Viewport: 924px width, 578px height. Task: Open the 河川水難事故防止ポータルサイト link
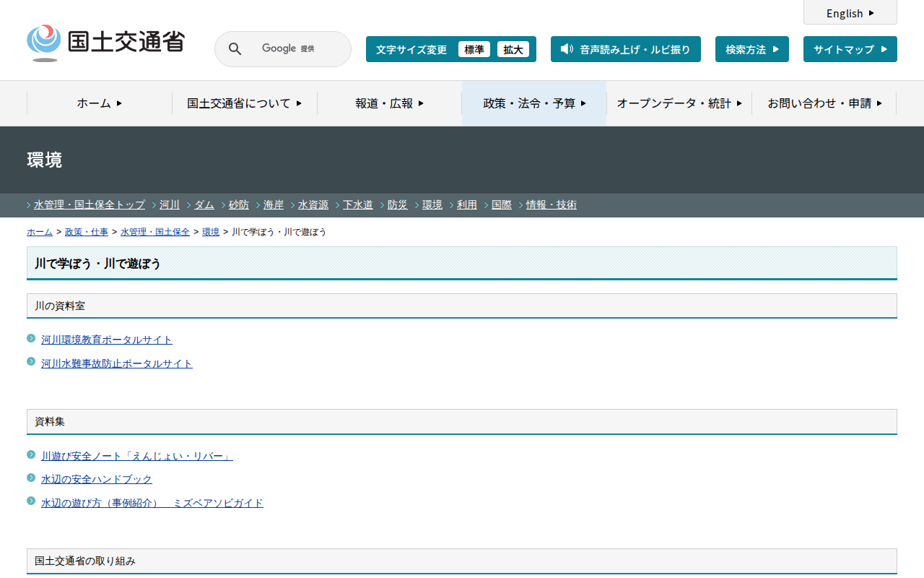pos(116,363)
